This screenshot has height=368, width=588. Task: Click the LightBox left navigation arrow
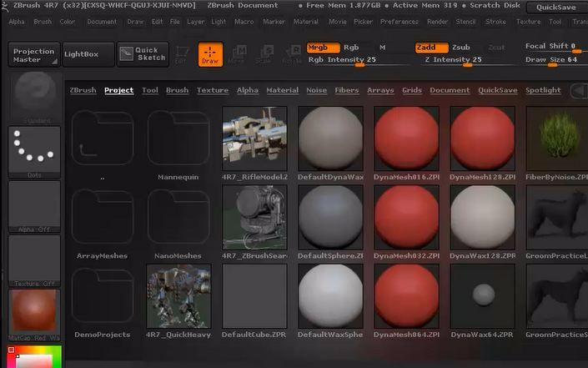click(x=579, y=91)
